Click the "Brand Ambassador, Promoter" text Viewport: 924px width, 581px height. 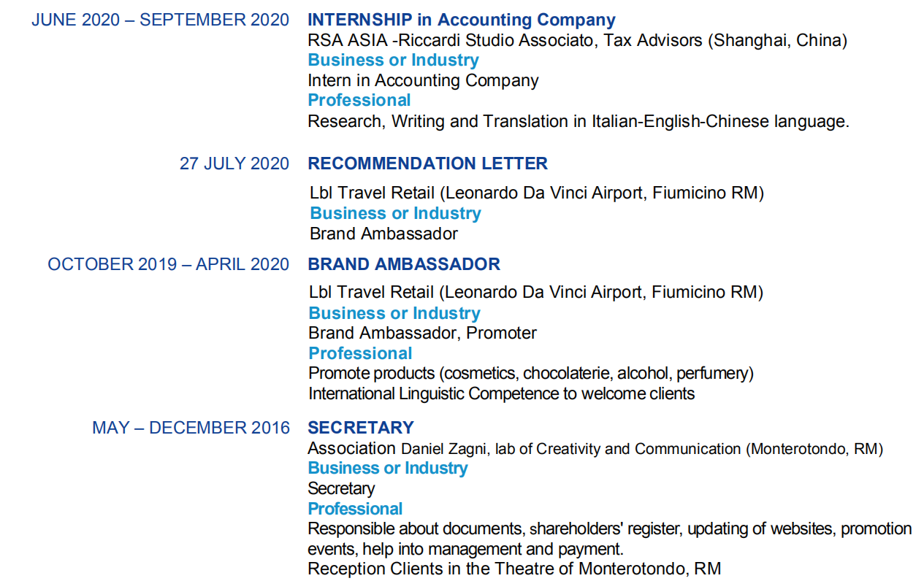click(x=422, y=333)
